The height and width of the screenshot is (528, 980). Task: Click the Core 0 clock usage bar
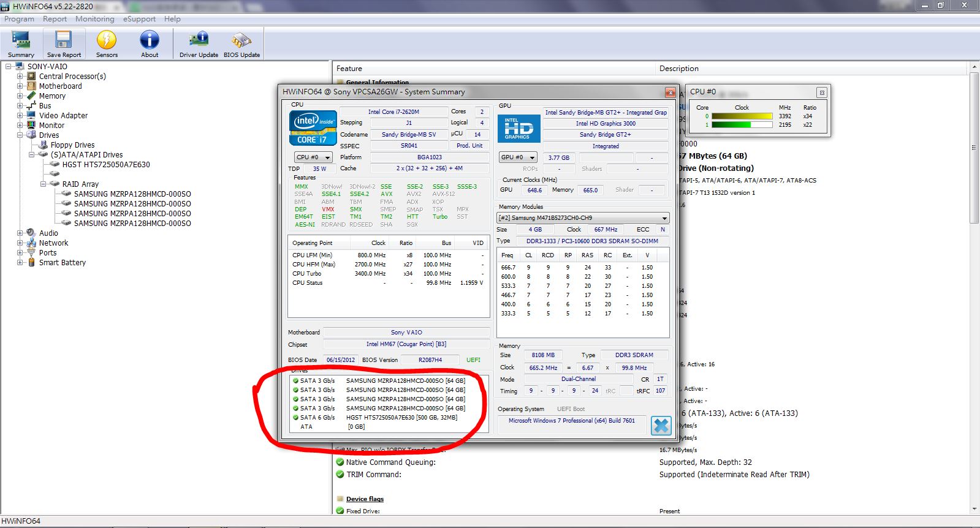click(x=742, y=116)
